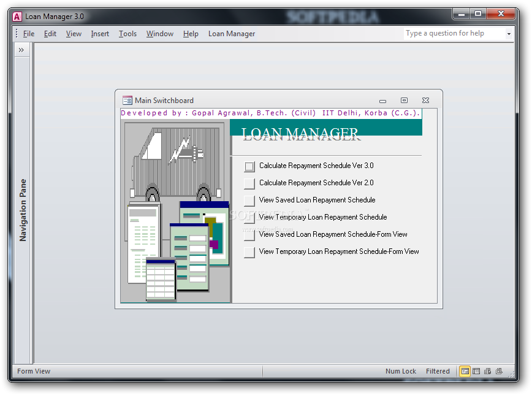
Task: Switch to PivotTable View icon in status bar
Action: [x=487, y=371]
